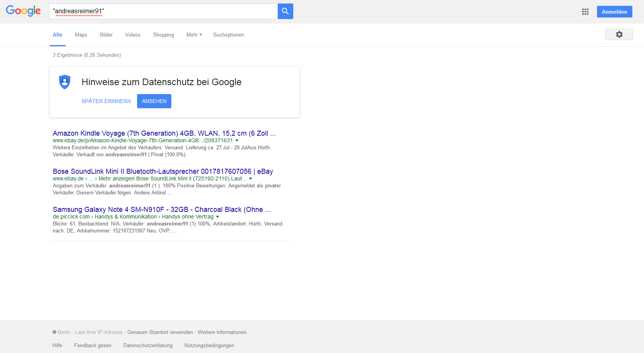The width and height of the screenshot is (644, 353).
Task: Switch to the Maps tab
Action: click(x=81, y=35)
